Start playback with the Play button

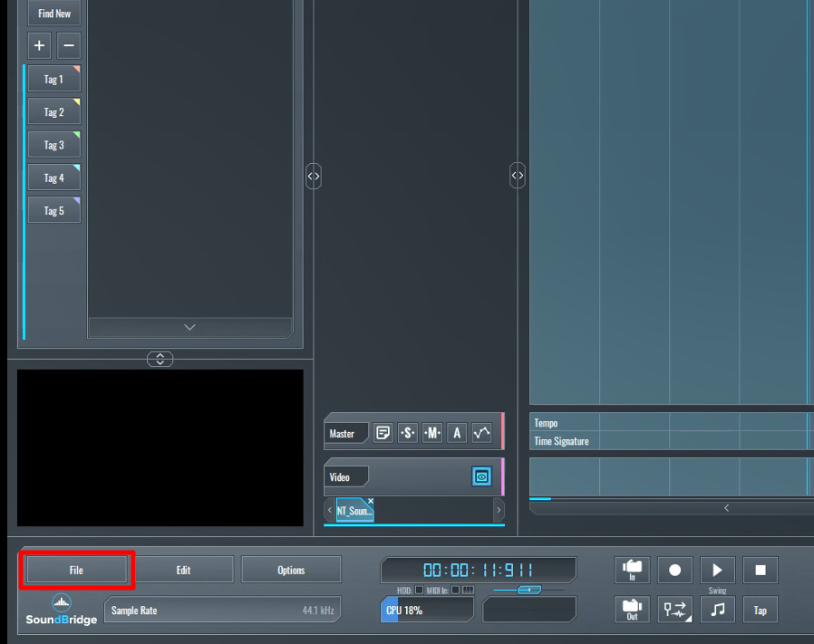[x=717, y=570]
